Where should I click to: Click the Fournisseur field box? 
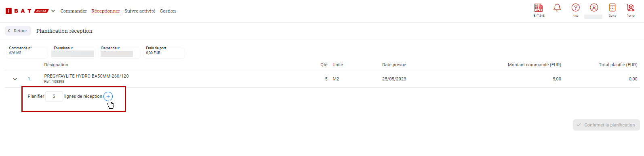click(x=72, y=53)
